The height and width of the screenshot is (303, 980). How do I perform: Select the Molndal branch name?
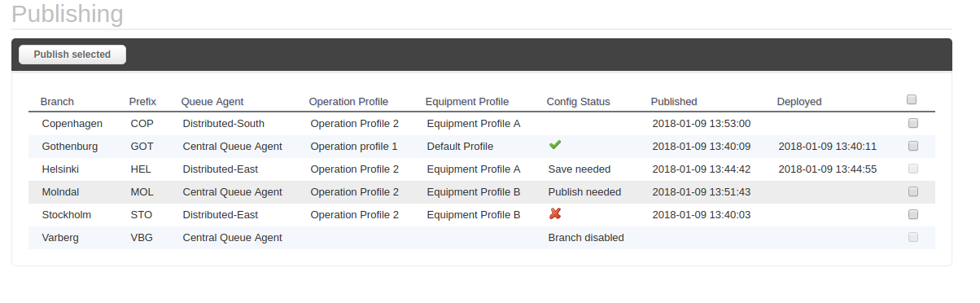(62, 192)
